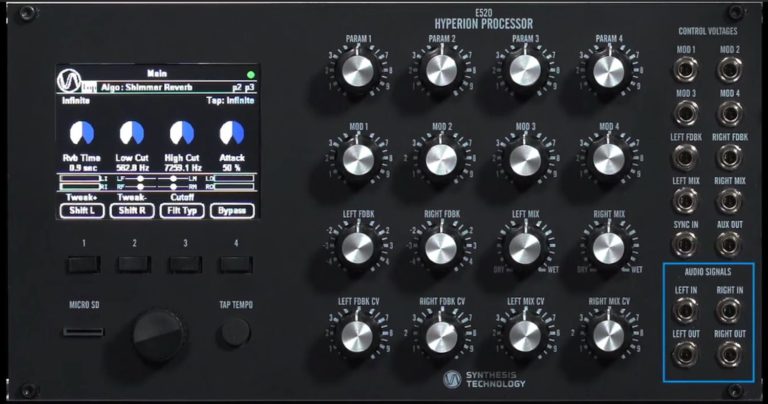This screenshot has width=768, height=404.
Task: Select the PARAM 4 knob
Action: click(609, 71)
